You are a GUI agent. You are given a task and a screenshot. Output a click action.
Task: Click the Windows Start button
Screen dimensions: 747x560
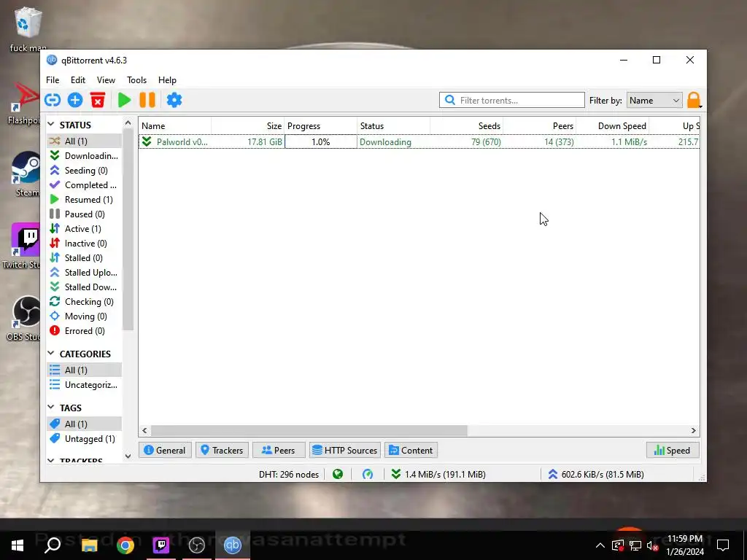click(18, 545)
